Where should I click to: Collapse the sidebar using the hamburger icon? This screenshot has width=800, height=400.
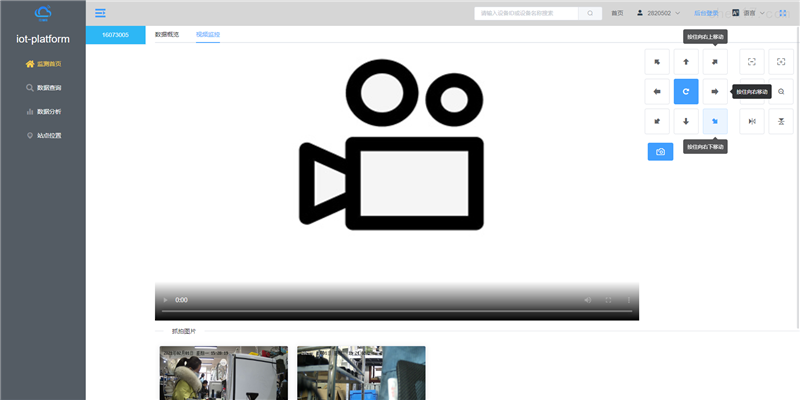point(100,13)
